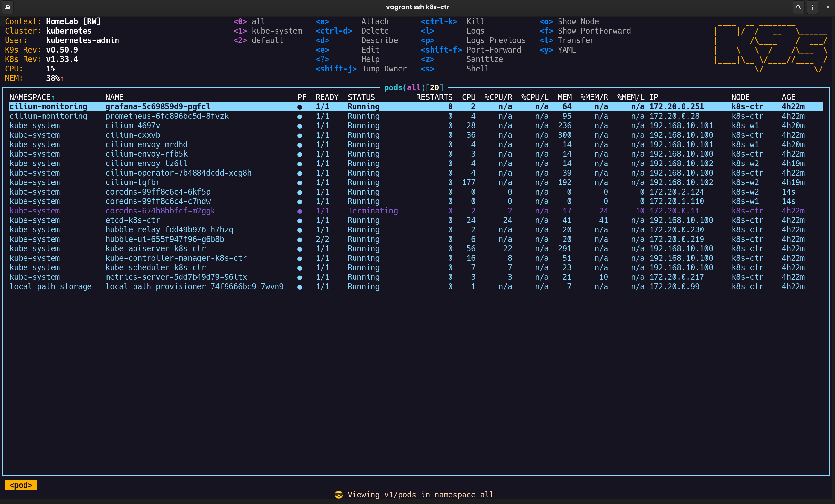Viewport: 835px width, 504px height.
Task: Click the <ctrl-d> Delete hint
Action: (x=352, y=31)
